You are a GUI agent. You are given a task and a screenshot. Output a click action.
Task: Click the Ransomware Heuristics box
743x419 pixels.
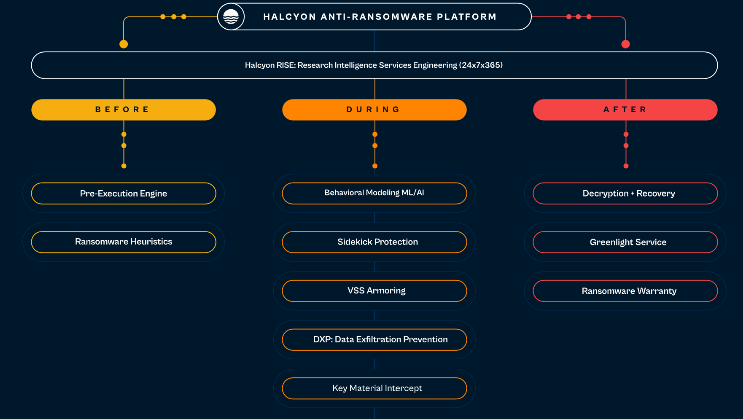pos(124,242)
